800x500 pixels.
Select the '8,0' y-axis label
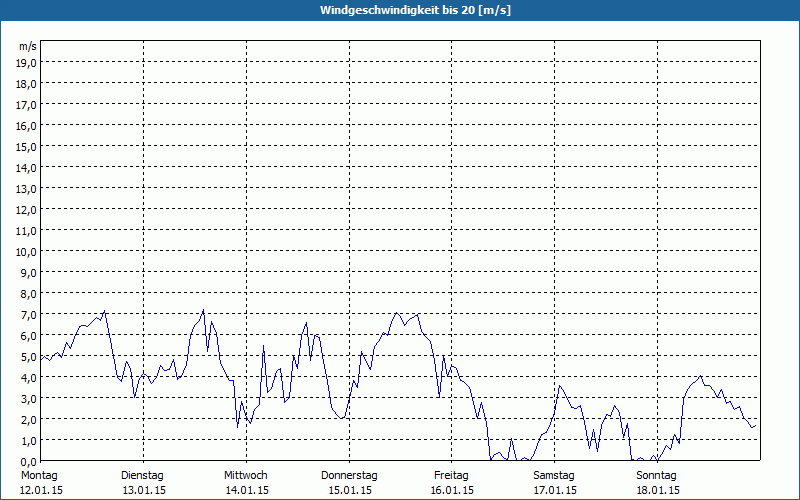click(x=28, y=294)
